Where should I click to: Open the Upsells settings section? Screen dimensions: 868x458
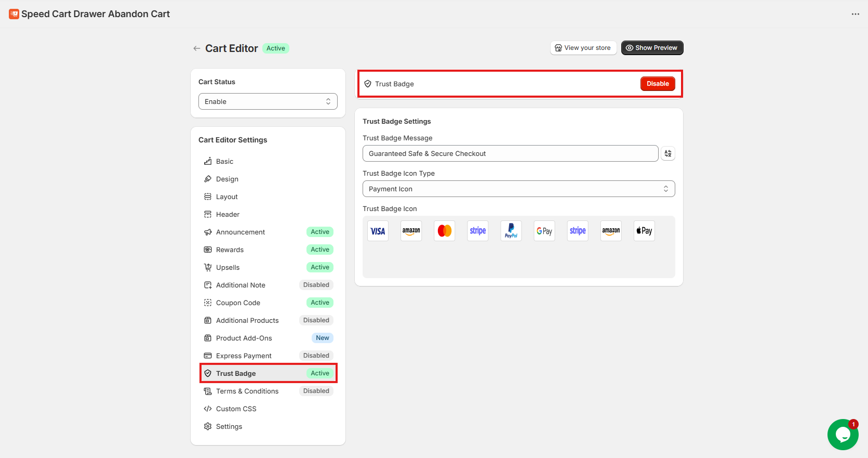228,267
